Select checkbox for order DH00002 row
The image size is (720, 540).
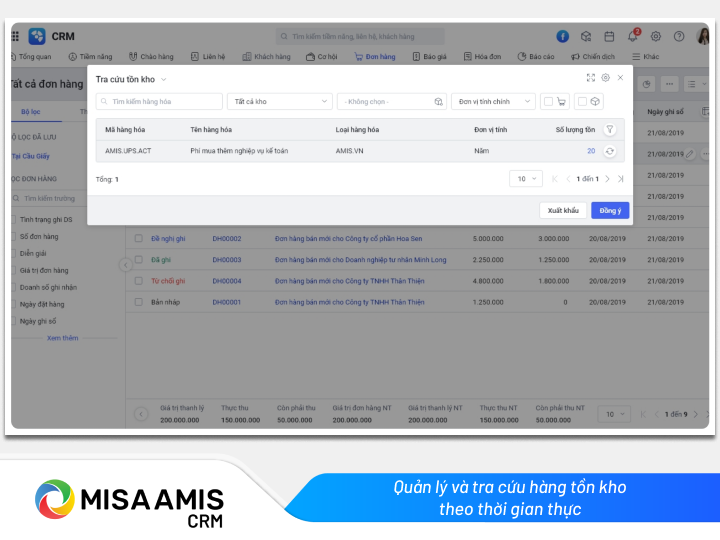click(138, 238)
